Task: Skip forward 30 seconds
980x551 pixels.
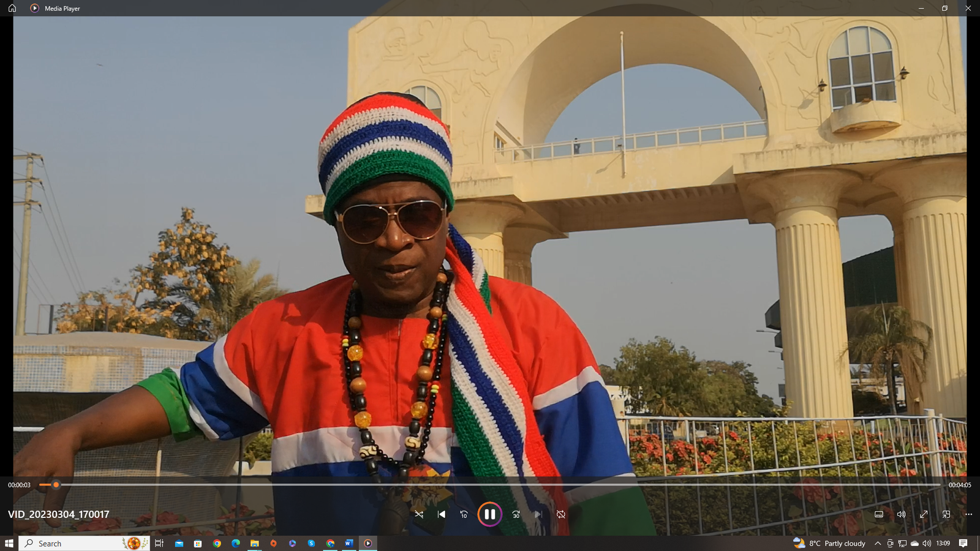Action: tap(516, 514)
